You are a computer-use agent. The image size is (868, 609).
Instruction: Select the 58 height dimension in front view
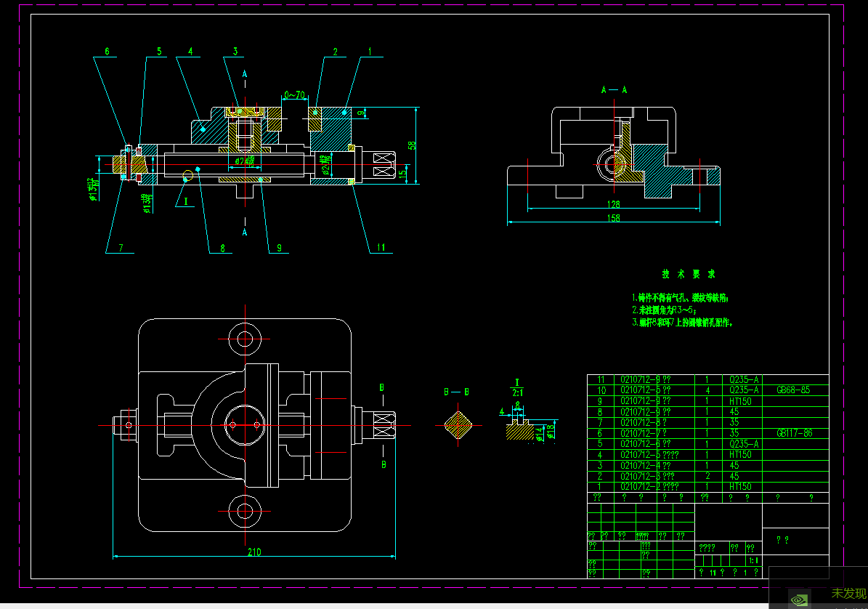point(411,145)
